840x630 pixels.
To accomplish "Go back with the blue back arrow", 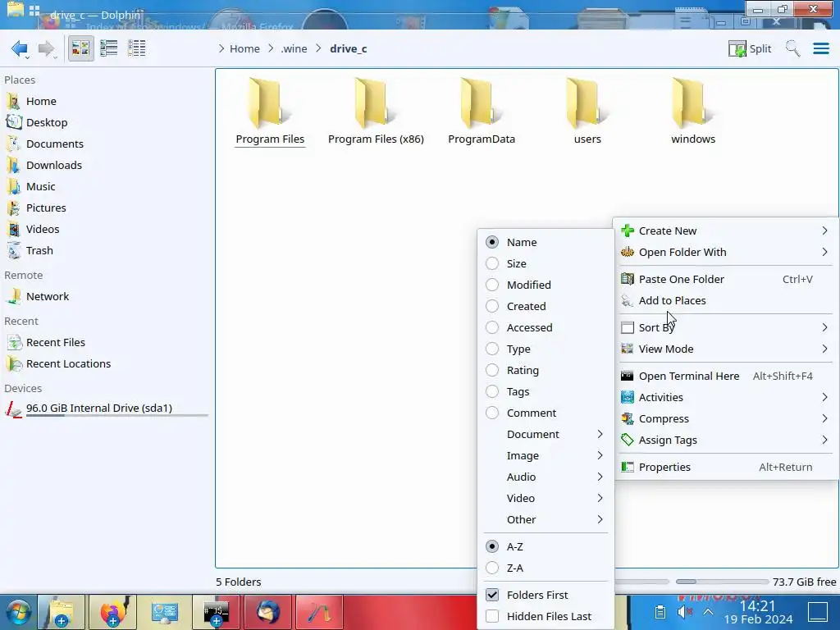I will (x=20, y=48).
